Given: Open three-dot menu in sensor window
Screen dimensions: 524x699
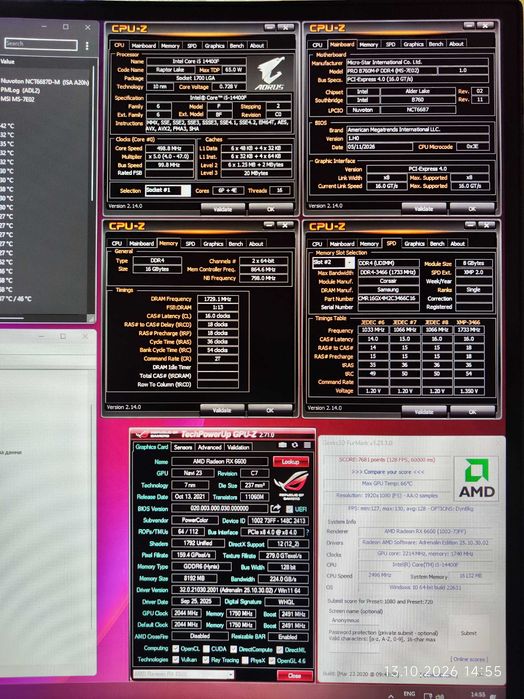Looking at the screenshot, I should (87, 45).
